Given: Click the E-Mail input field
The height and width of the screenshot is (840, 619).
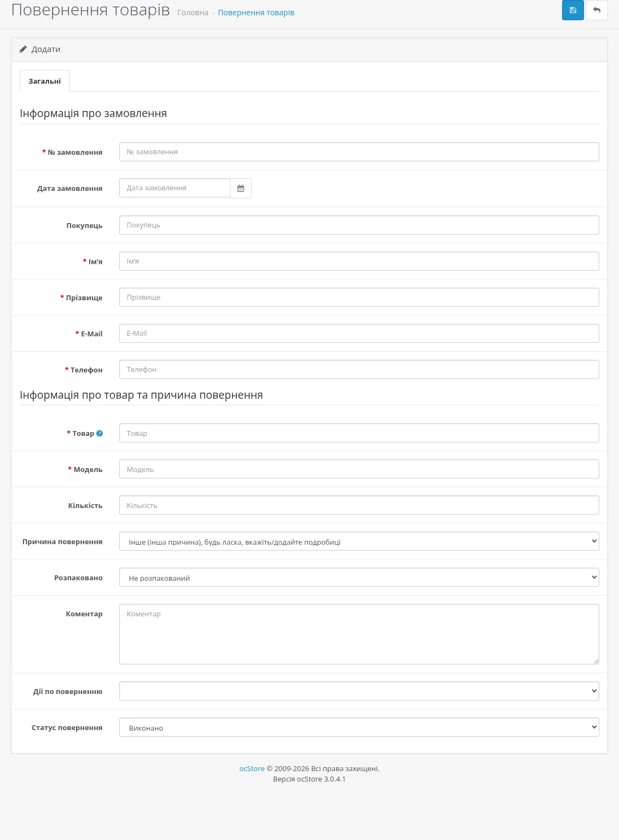Looking at the screenshot, I should pos(359,334).
